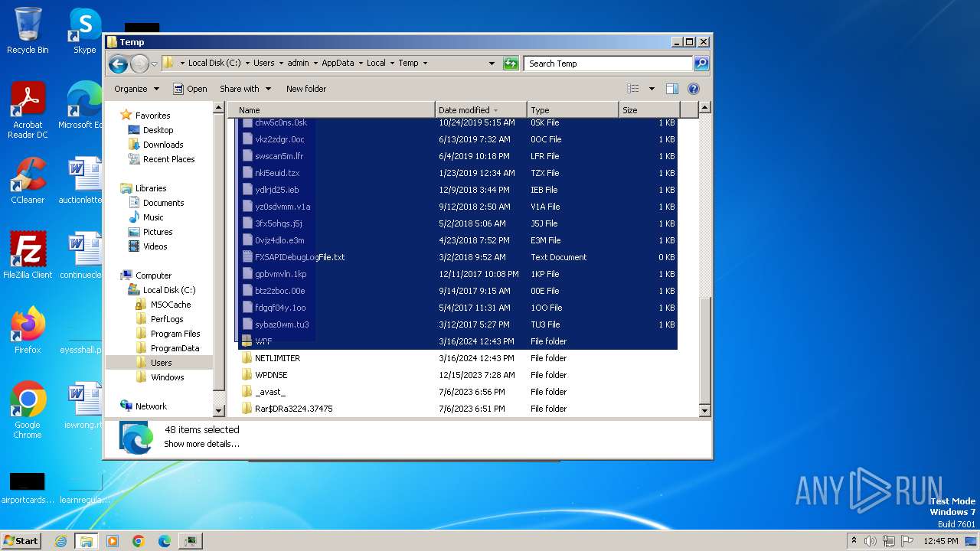Viewport: 980px width, 551px height.
Task: Click Local Disk (C:) breadcrumb in address bar
Action: tap(214, 64)
